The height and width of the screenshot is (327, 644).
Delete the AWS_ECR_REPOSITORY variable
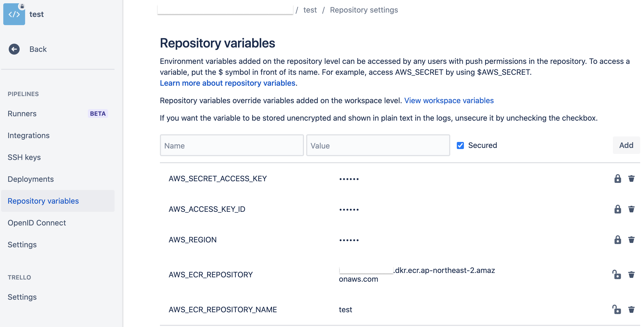(x=631, y=275)
